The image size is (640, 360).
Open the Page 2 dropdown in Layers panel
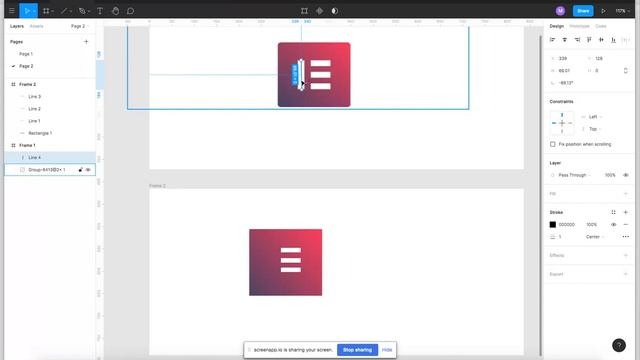pos(80,26)
